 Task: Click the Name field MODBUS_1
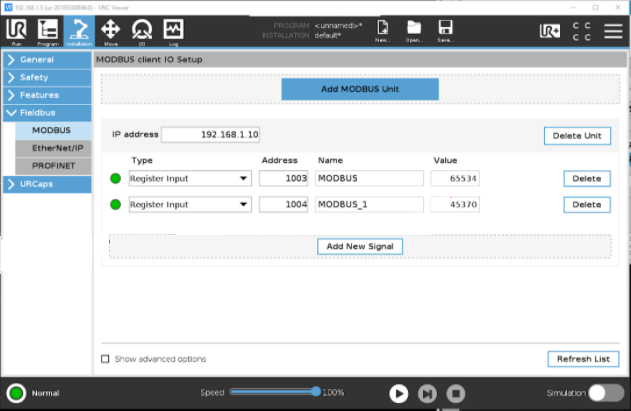(x=369, y=204)
